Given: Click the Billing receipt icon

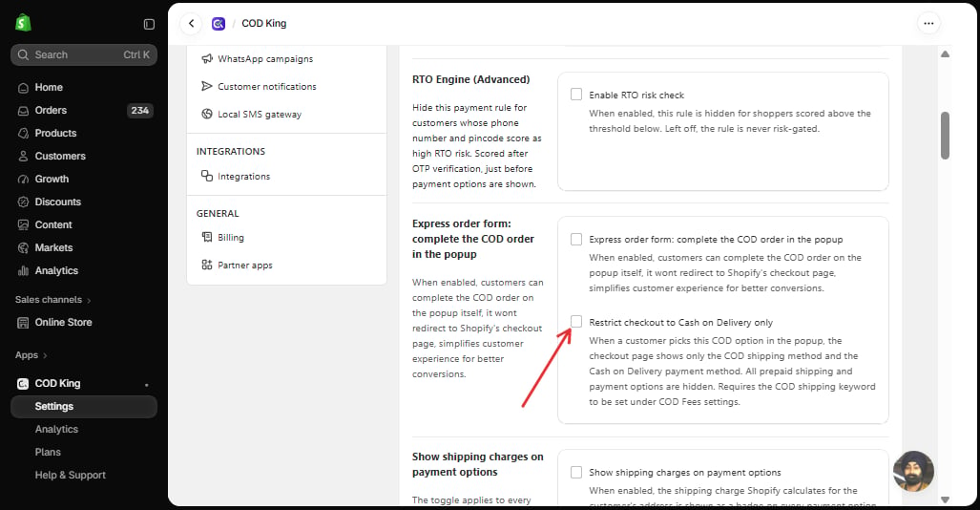Looking at the screenshot, I should tap(207, 237).
